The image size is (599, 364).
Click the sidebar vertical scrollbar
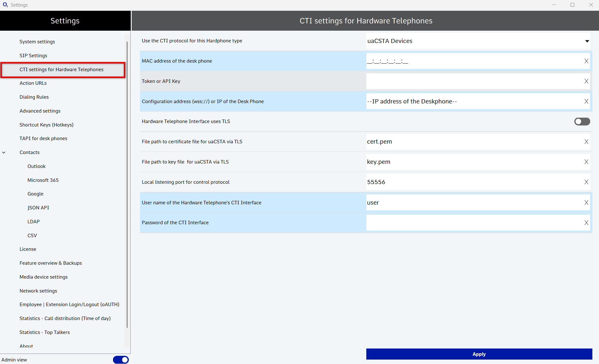(127, 183)
